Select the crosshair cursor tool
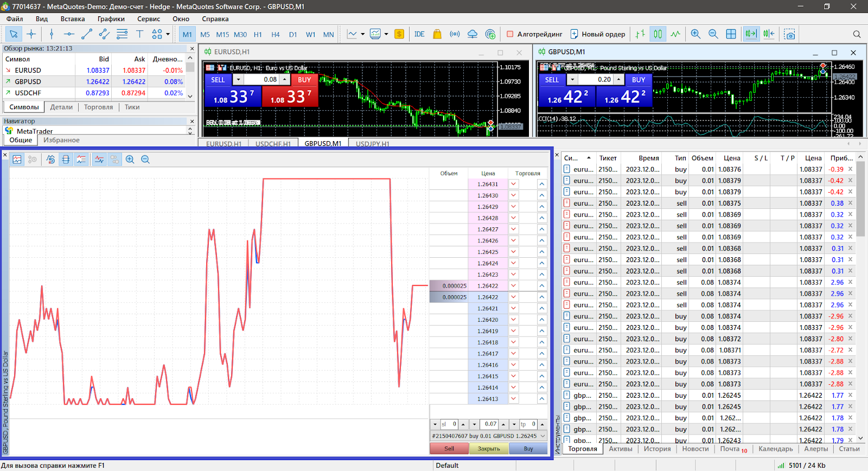This screenshot has width=868, height=471. coord(31,34)
